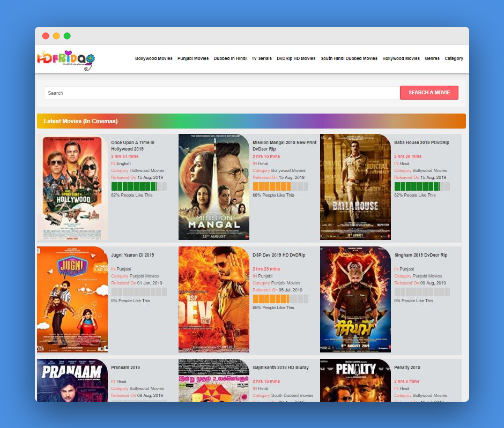Click Bollywood Movies category under Pranaam
Image resolution: width=504 pixels, height=428 pixels.
[x=147, y=388]
